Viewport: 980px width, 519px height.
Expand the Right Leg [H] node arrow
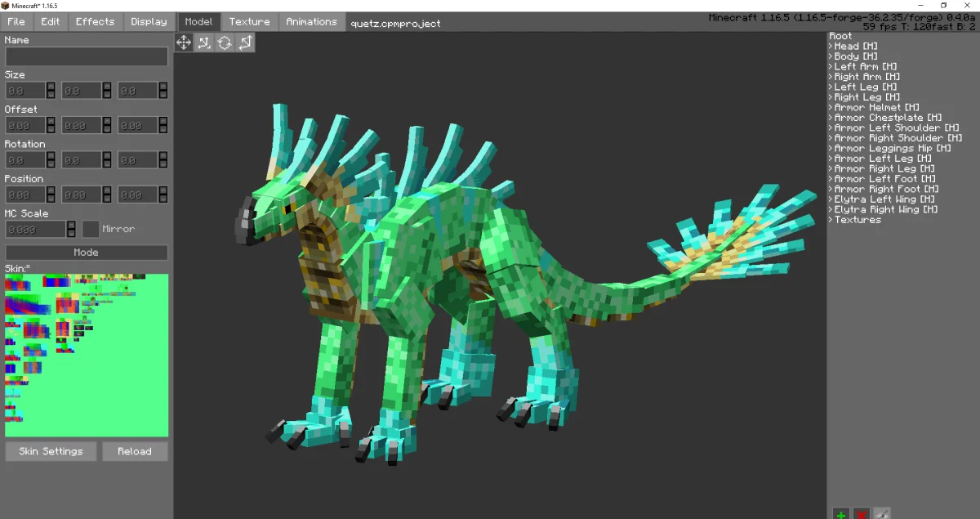pyautogui.click(x=831, y=97)
